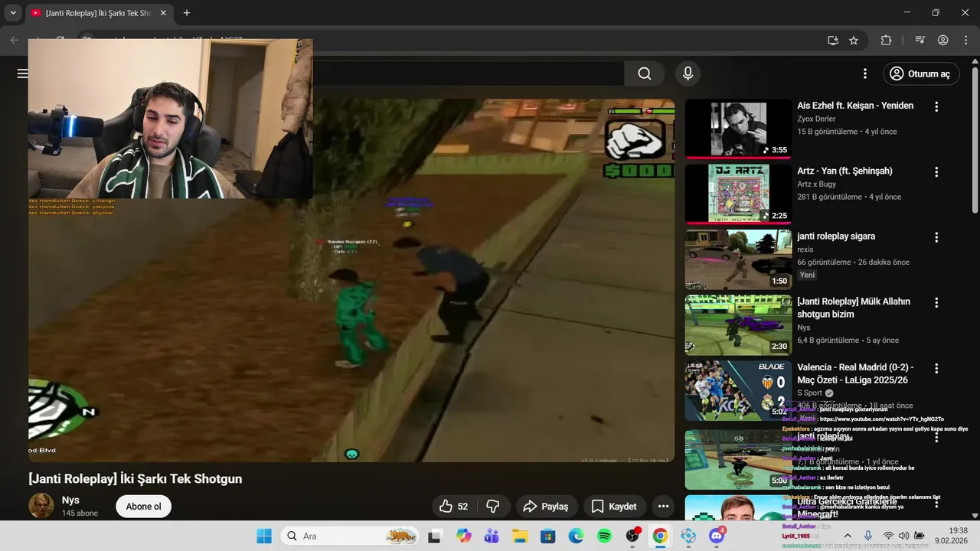Screen dimensions: 980x551
Task: Click install app icon in address bar
Action: (x=833, y=40)
